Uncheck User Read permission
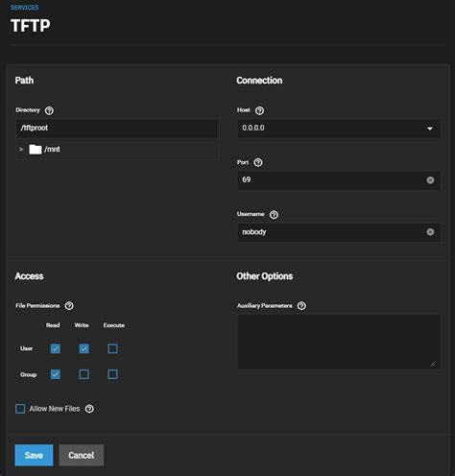Screen dimensions: 455x476 tap(56, 348)
